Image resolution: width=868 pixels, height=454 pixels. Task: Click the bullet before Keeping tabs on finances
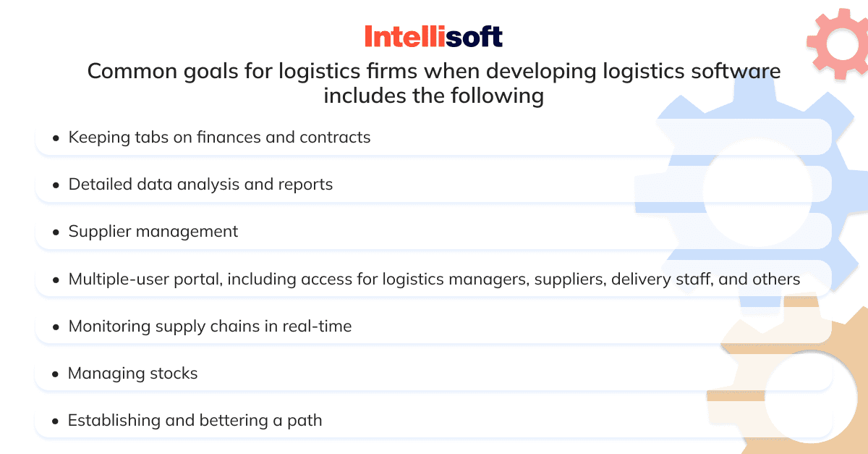(x=56, y=138)
